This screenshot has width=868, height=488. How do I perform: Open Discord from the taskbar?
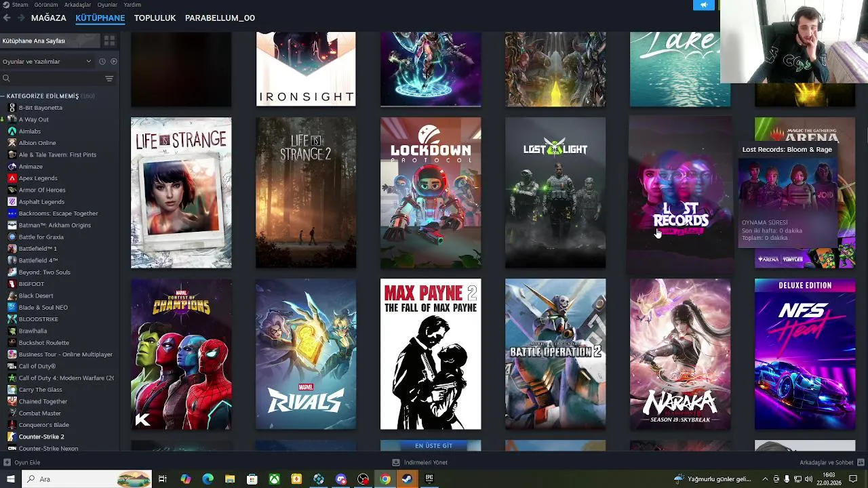click(341, 479)
